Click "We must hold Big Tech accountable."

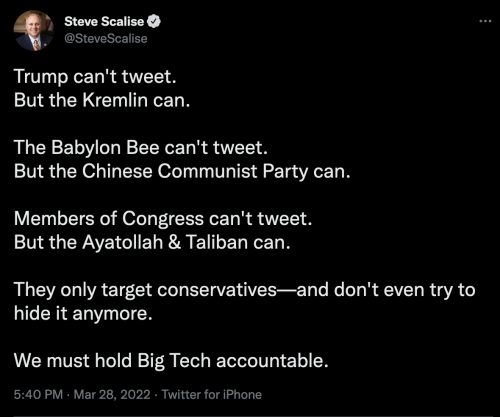[171, 361]
